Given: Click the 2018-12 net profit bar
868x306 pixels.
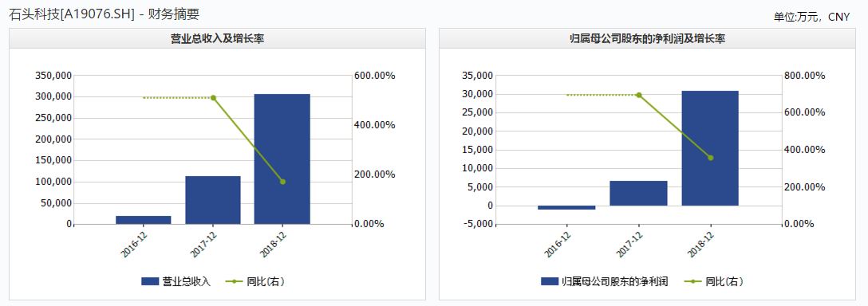Looking at the screenshot, I should point(710,148).
